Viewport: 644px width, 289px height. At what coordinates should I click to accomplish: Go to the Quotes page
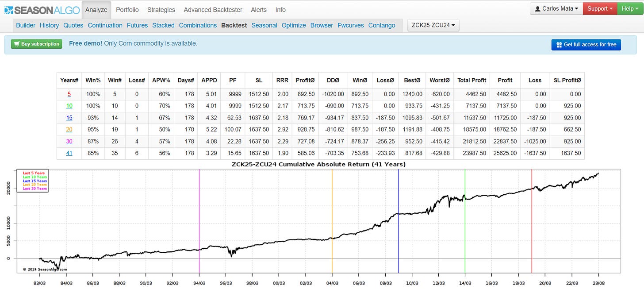73,25
